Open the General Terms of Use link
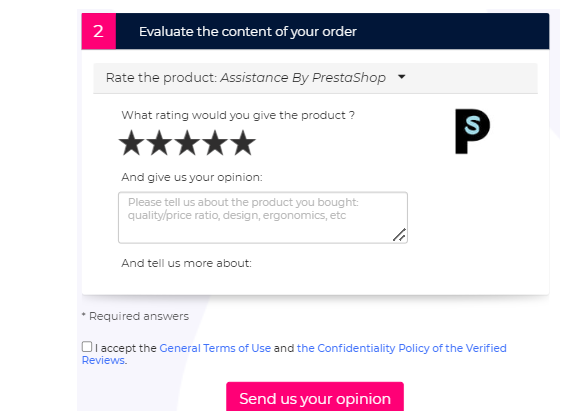The image size is (578, 412). 215,348
